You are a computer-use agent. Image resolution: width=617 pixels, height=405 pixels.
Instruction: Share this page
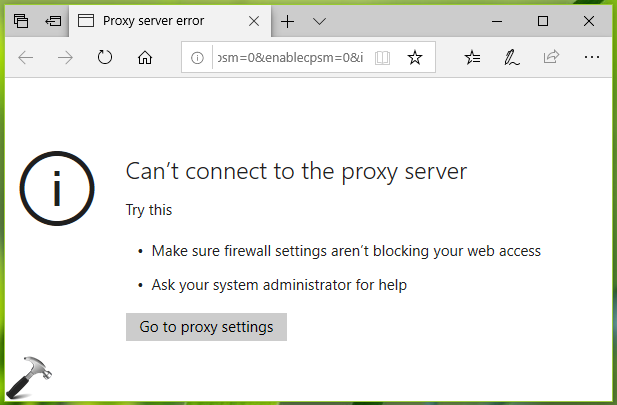click(551, 57)
